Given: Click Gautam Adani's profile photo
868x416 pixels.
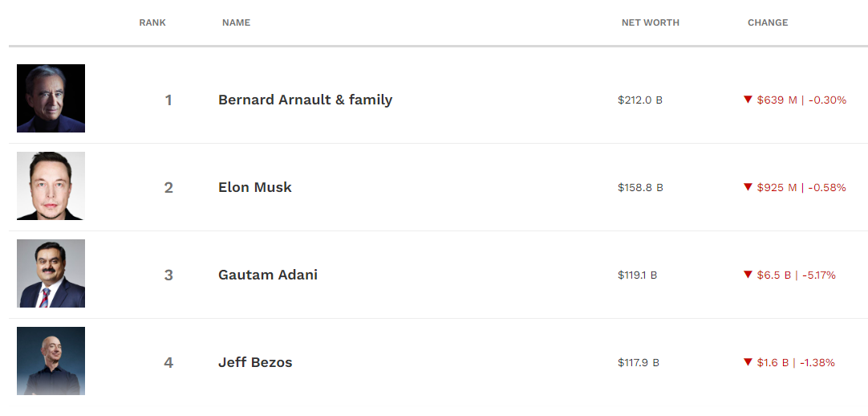Looking at the screenshot, I should [x=51, y=273].
